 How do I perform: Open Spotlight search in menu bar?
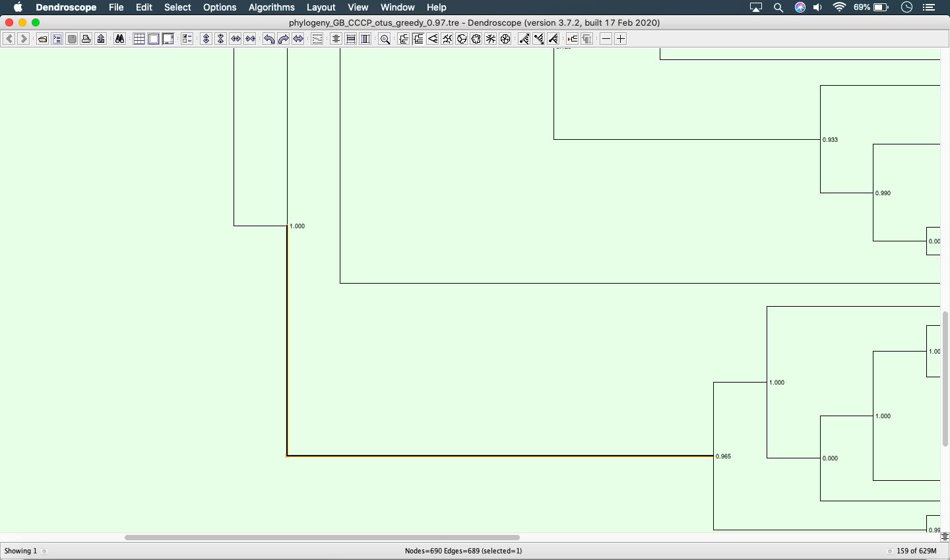tap(778, 7)
